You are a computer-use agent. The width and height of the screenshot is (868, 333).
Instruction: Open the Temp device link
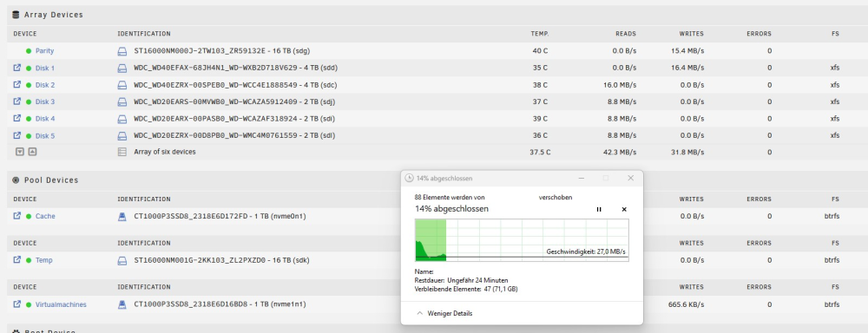tap(43, 260)
